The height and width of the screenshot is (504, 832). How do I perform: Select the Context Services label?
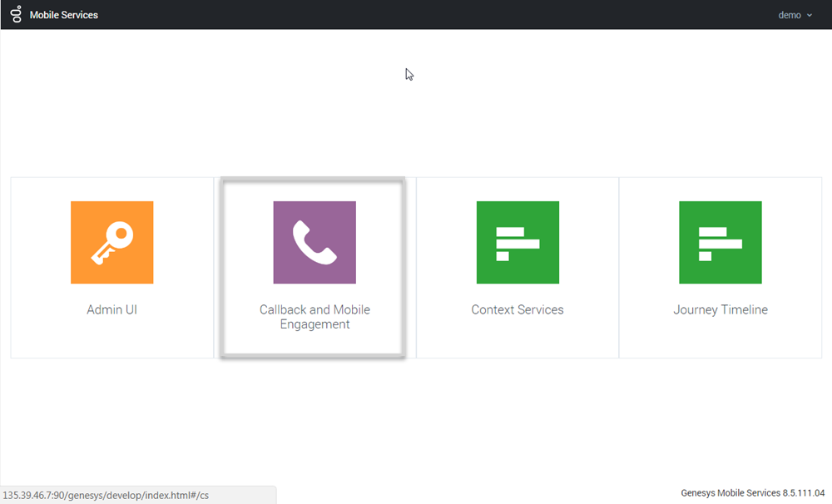pos(518,310)
